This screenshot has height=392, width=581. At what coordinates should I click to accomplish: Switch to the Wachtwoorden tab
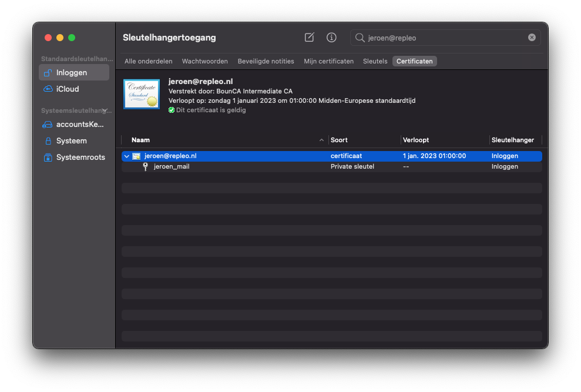(x=204, y=61)
